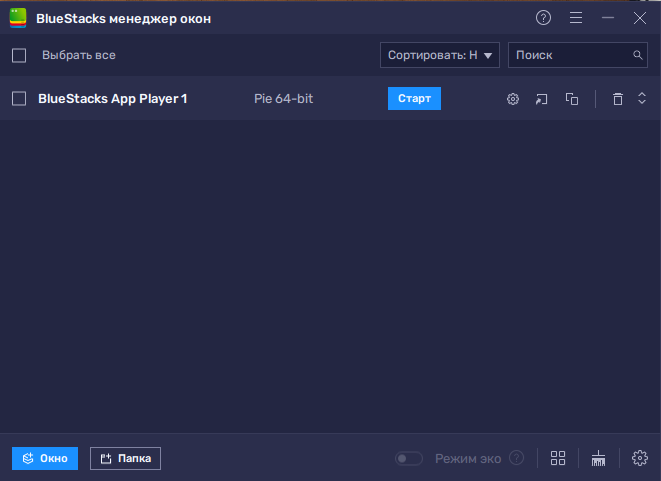Tick the Выбрать все checkbox
The width and height of the screenshot is (661, 481).
(x=19, y=55)
